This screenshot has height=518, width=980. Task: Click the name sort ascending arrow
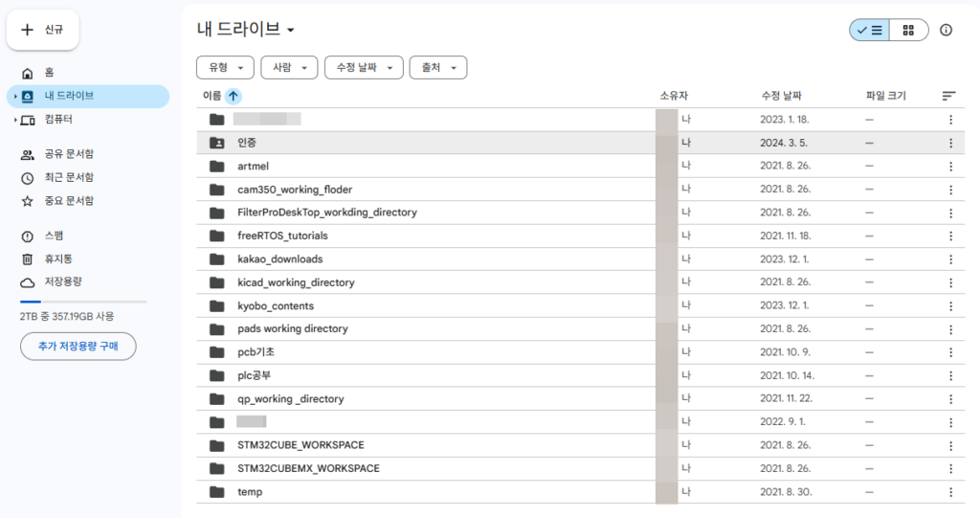[x=234, y=96]
